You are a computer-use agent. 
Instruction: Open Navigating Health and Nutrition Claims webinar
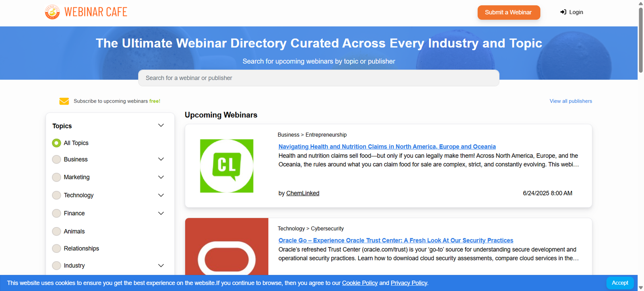(x=387, y=147)
